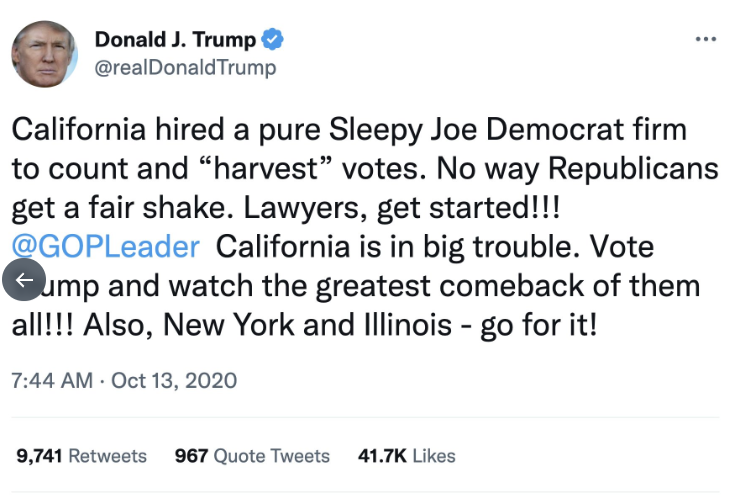Screen dimensions: 731x501
Task: Open Donald J. Trump's profile picture
Action: click(44, 54)
